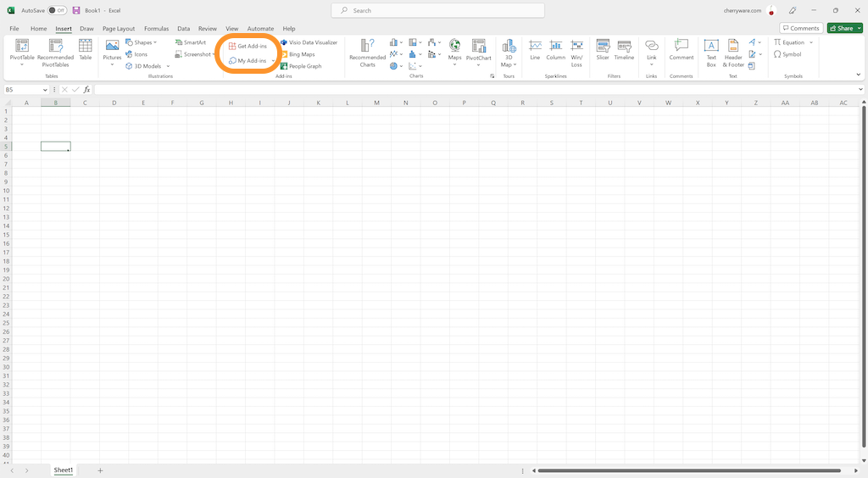Switch to the Formulas tab
868x478 pixels.
pyautogui.click(x=156, y=28)
